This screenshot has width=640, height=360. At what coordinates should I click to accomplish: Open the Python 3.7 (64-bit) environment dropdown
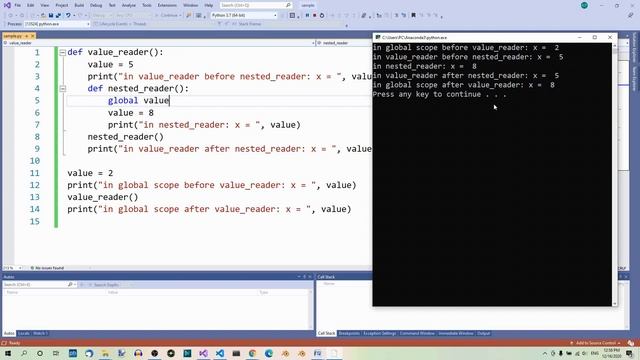click(244, 16)
